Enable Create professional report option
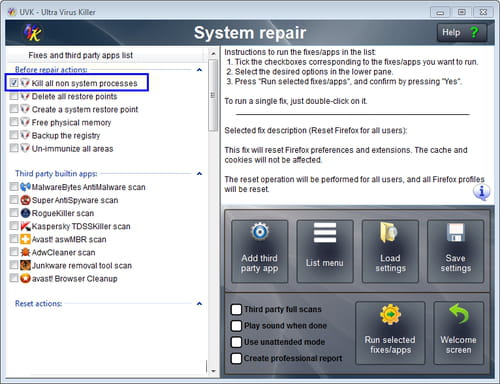The width and height of the screenshot is (500, 384). click(x=236, y=358)
